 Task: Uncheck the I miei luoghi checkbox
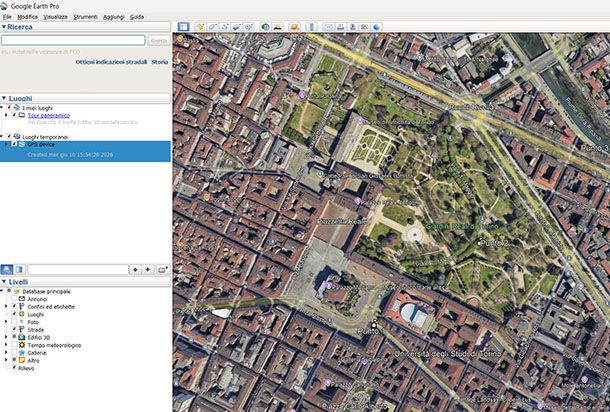tap(9, 108)
